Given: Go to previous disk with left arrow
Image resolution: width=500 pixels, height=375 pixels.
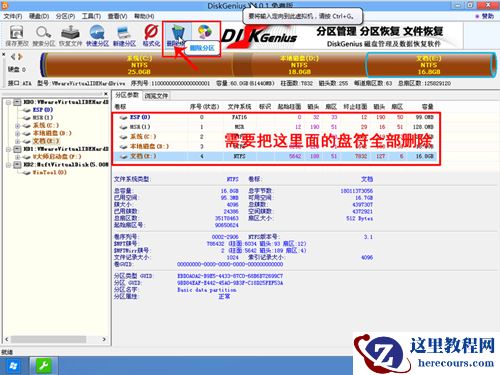Looking at the screenshot, I should (14, 57).
